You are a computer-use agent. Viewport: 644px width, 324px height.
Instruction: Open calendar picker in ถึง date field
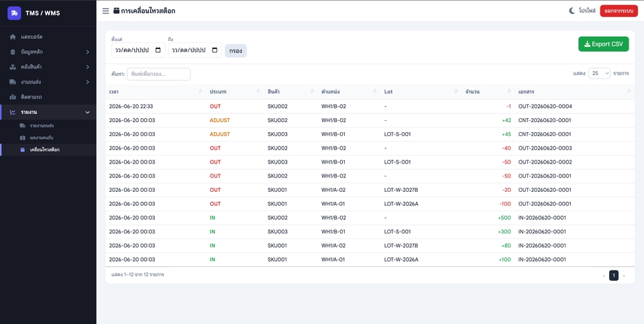pyautogui.click(x=215, y=50)
